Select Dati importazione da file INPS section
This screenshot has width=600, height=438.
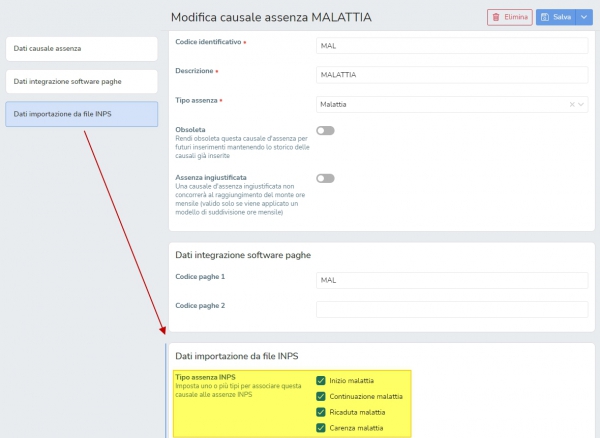[82, 114]
